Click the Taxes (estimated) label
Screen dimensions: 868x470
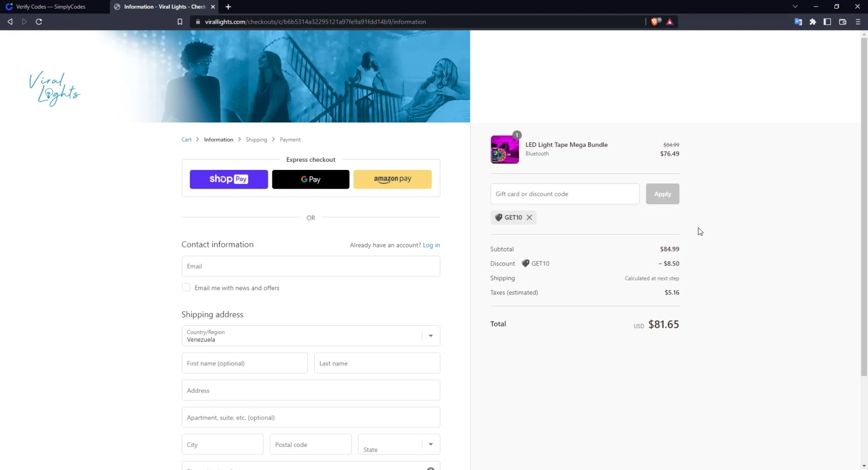click(x=514, y=293)
